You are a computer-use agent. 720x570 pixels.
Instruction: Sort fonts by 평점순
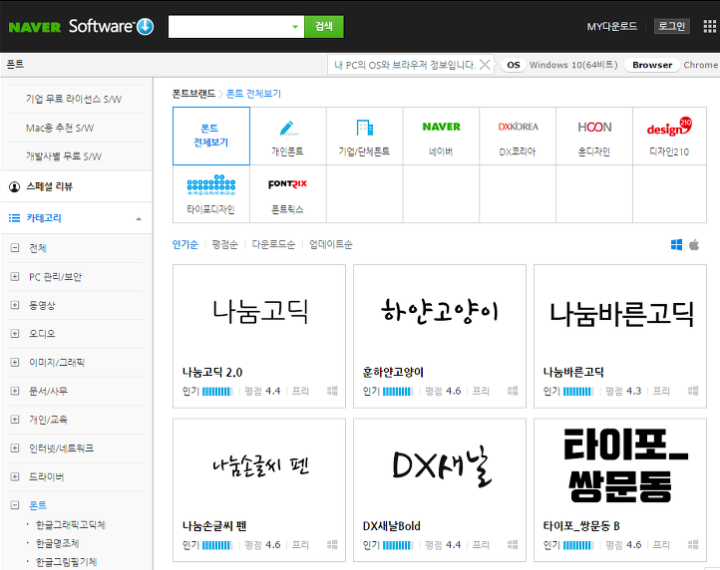tap(225, 244)
